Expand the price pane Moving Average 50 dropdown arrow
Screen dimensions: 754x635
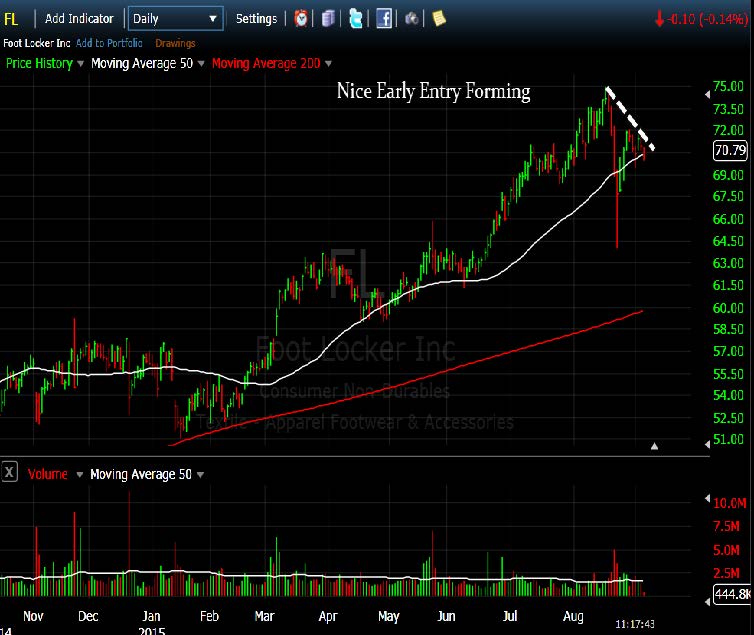point(201,63)
